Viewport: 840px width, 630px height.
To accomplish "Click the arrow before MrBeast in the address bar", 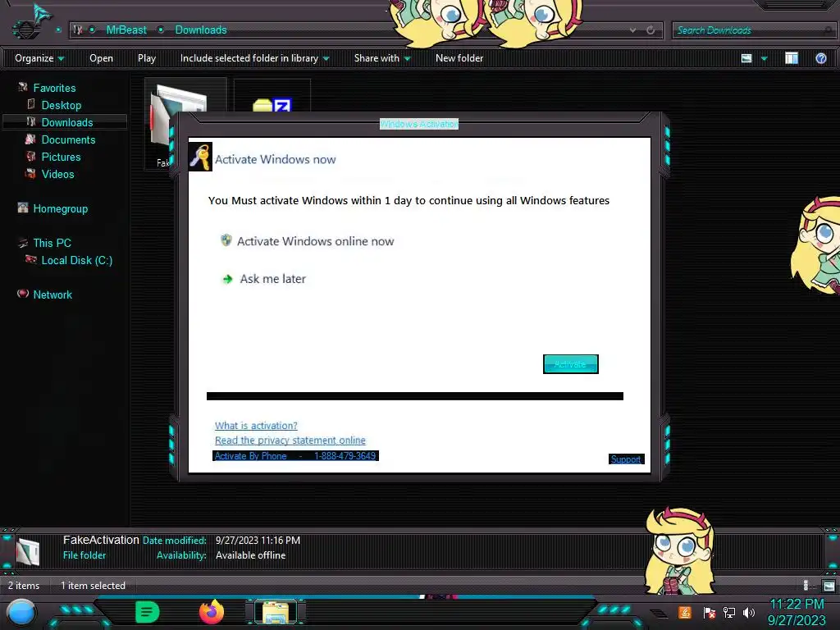I will [x=92, y=30].
